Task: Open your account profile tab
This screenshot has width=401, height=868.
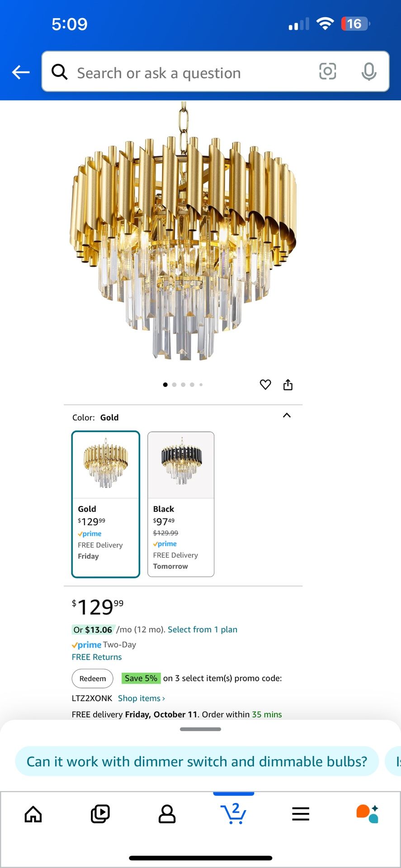Action: [x=166, y=814]
